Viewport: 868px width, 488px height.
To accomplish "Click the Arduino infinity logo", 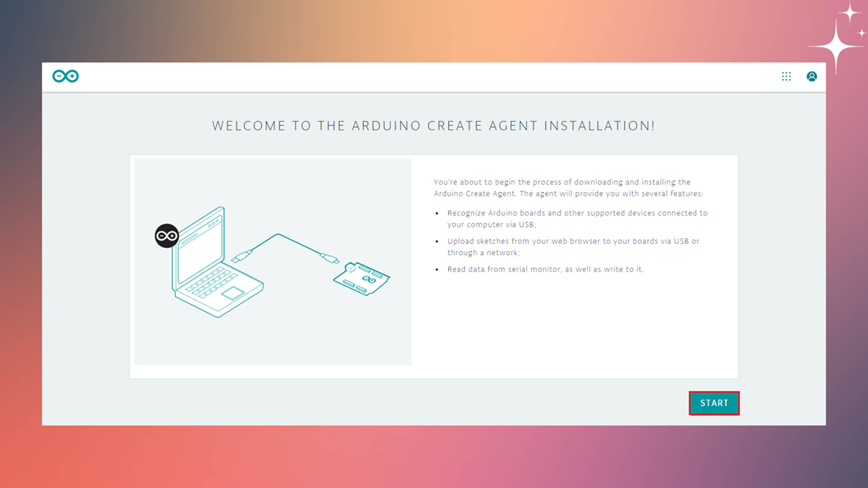I will coord(65,76).
